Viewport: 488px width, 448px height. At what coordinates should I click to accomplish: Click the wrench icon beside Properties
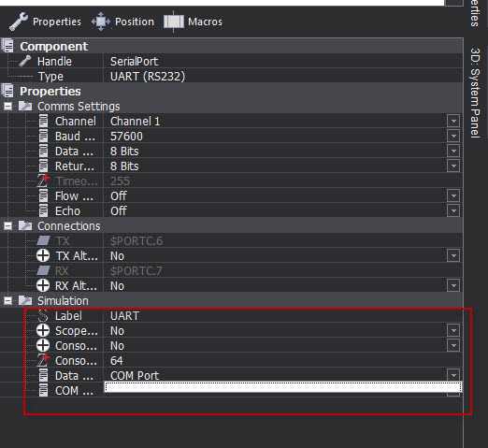(x=19, y=22)
